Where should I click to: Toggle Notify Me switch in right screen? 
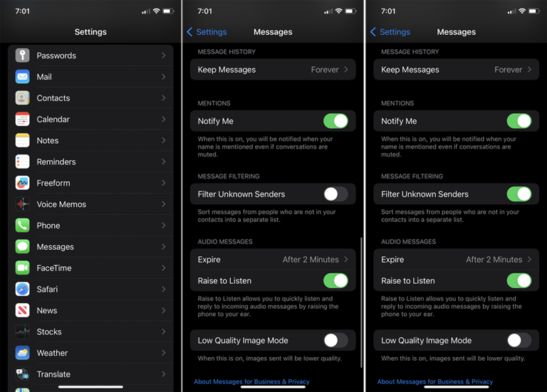coord(519,121)
